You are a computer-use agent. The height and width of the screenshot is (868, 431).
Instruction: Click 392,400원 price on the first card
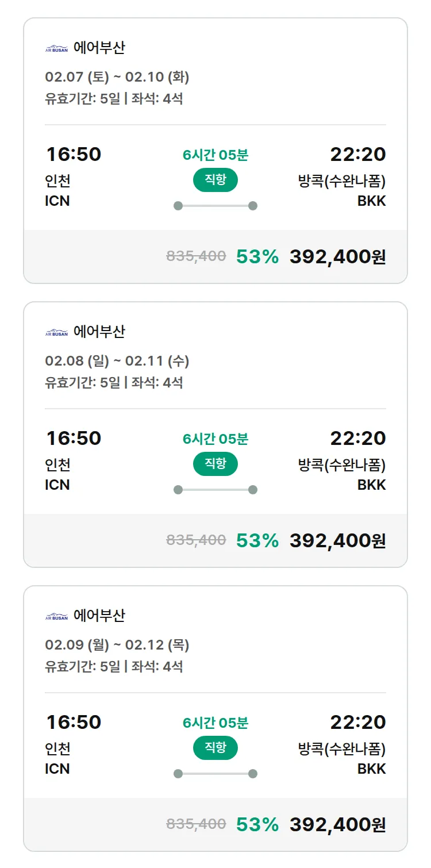tap(337, 257)
